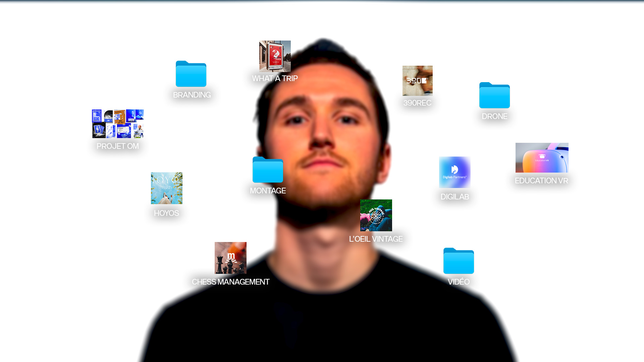
Task: Click the 390REC caption text
Action: pyautogui.click(x=417, y=103)
